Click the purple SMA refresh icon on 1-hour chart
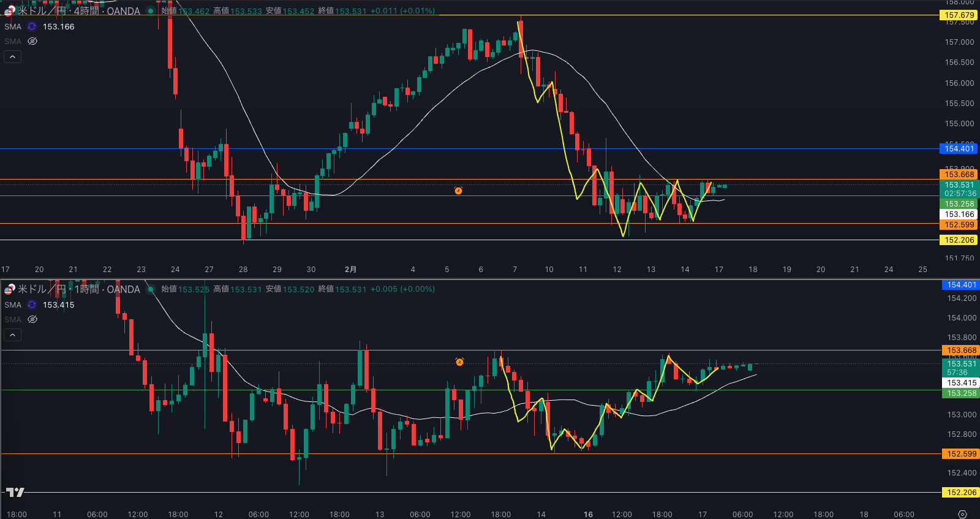This screenshot has width=980, height=519. [32, 305]
